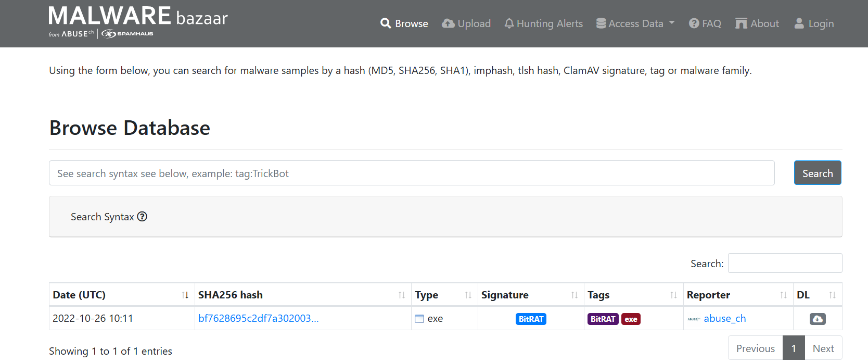The image size is (868, 363).
Task: Expand the Search Syntax panel
Action: pos(103,217)
